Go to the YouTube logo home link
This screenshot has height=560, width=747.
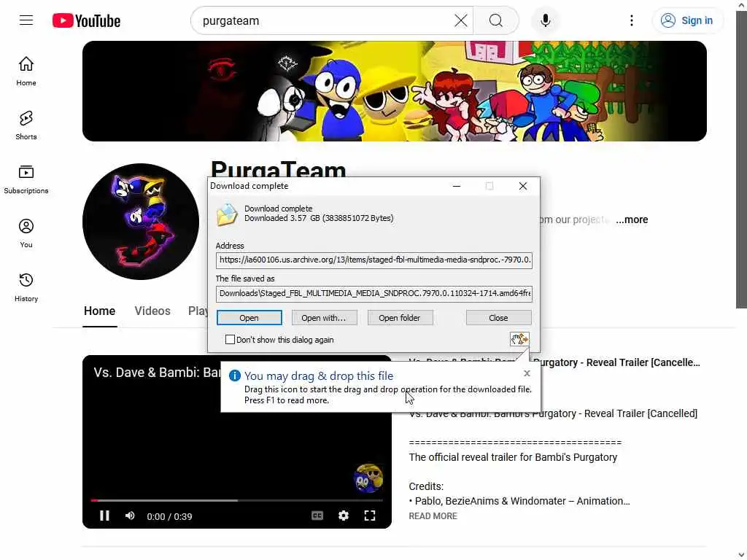click(x=86, y=20)
